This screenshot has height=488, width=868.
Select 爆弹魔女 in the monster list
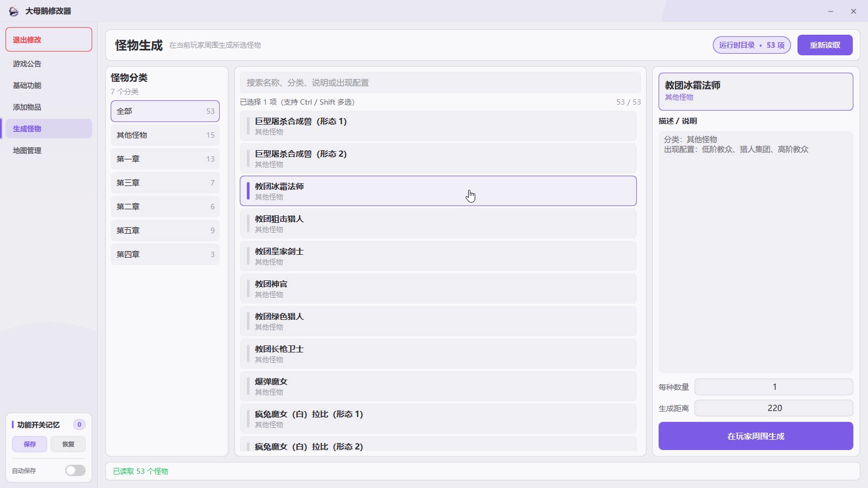pos(438,386)
